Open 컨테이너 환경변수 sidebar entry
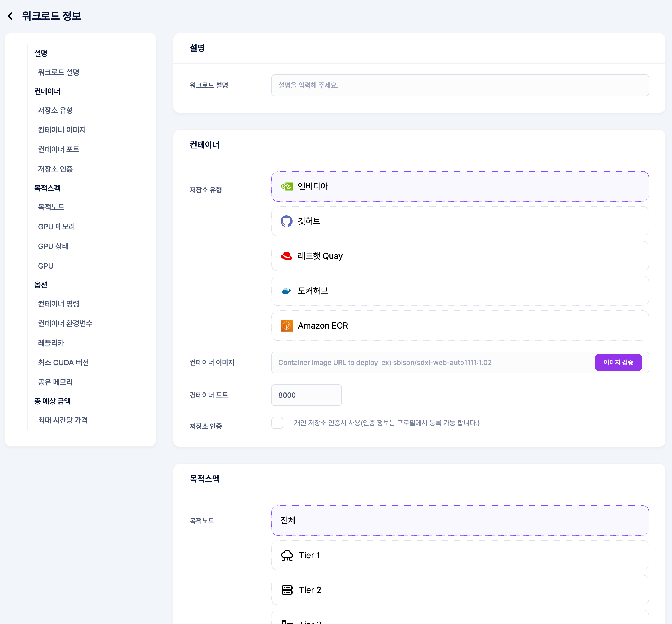 click(65, 323)
